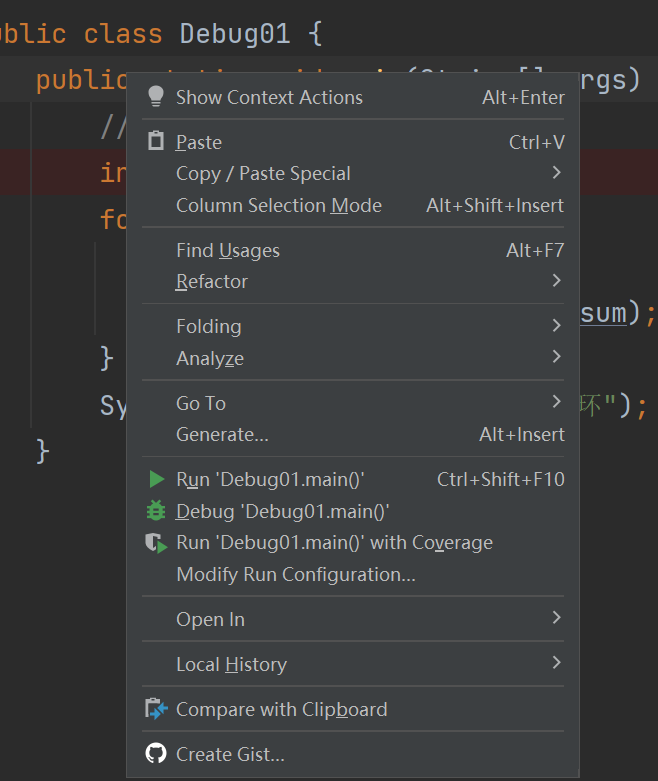Expand the Copy / Paste Special submenu arrow
The width and height of the screenshot is (658, 781).
pyautogui.click(x=556, y=173)
